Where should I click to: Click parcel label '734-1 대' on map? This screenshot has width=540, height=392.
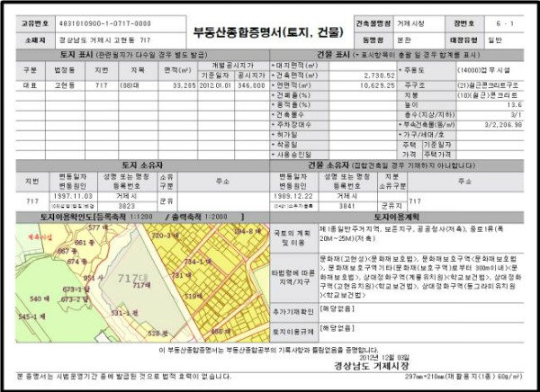(198, 262)
